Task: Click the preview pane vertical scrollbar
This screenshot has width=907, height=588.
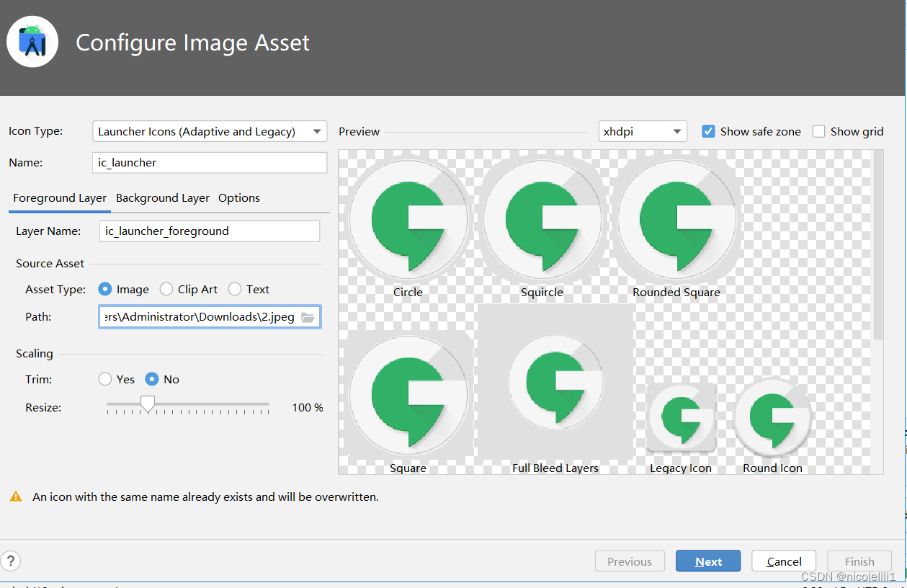Action: 877,245
